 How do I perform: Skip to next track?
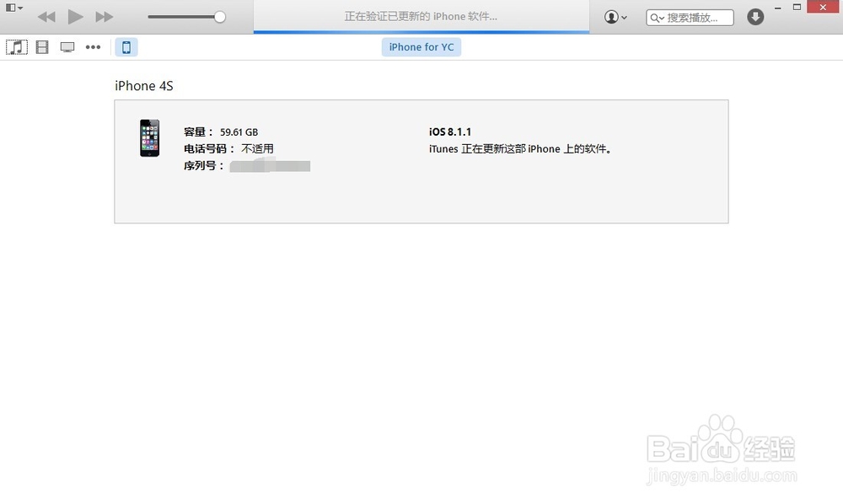pos(105,17)
